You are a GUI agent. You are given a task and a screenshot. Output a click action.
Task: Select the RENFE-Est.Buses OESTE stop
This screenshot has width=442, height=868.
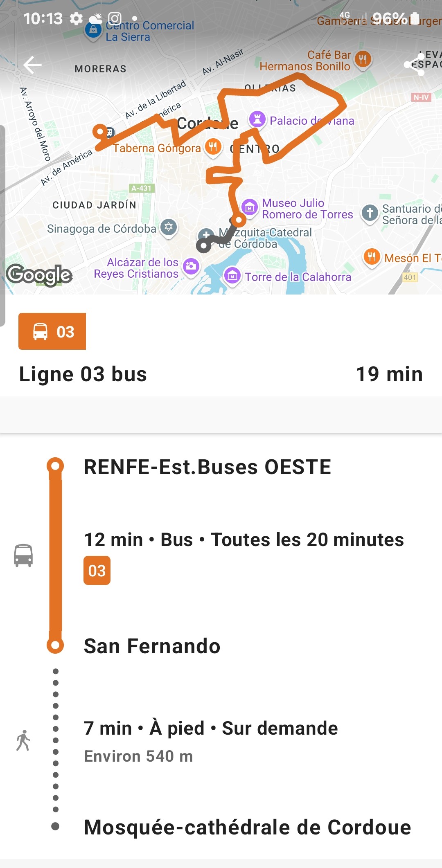point(207,467)
